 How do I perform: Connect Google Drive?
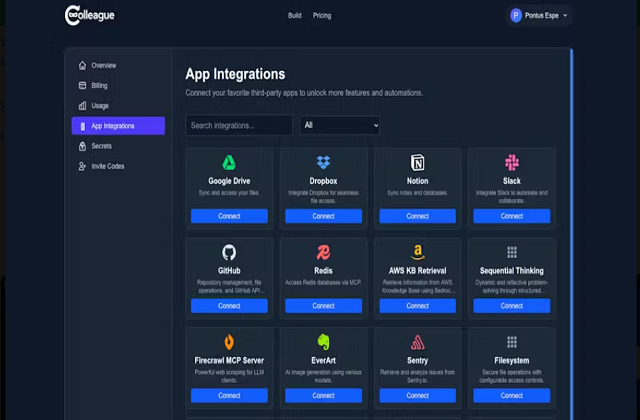pyautogui.click(x=229, y=216)
